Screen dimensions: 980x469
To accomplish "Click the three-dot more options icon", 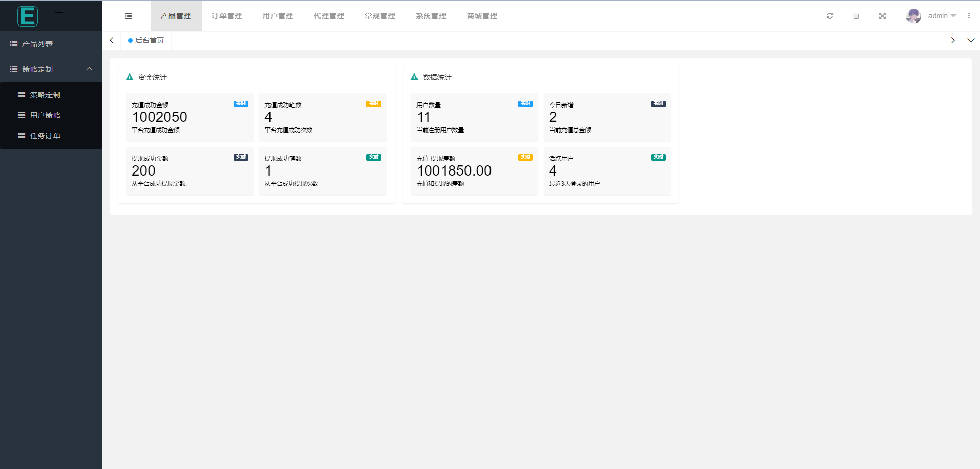I will [x=968, y=16].
